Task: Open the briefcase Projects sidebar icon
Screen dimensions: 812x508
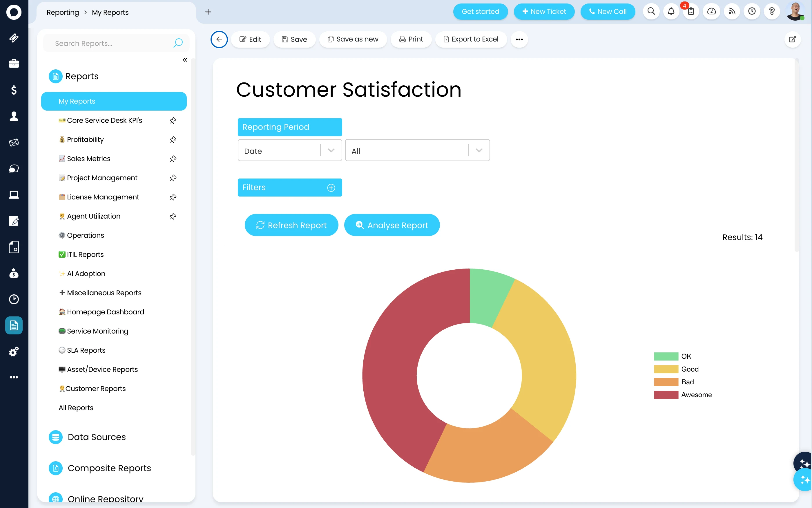Action: [x=14, y=64]
